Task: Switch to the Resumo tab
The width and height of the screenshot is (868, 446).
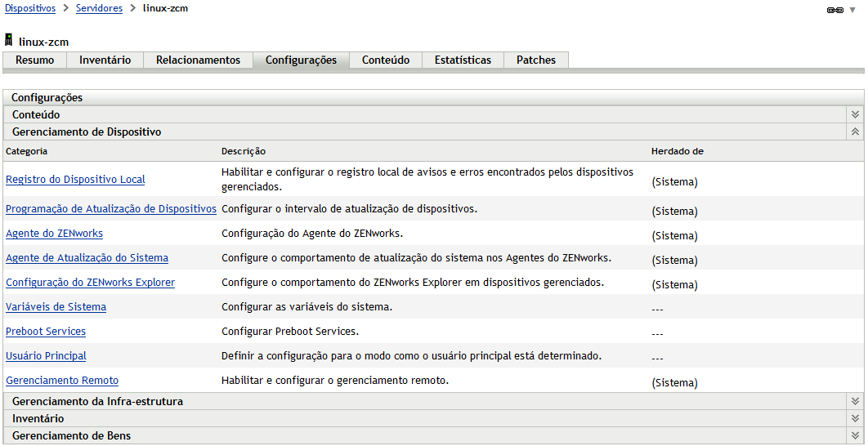Action: 35,60
